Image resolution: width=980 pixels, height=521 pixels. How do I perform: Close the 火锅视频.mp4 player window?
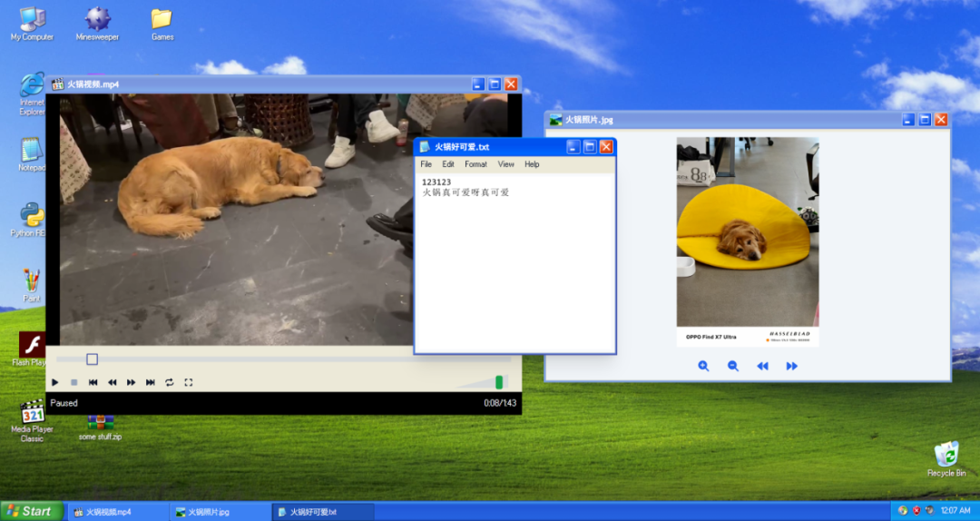coord(511,84)
